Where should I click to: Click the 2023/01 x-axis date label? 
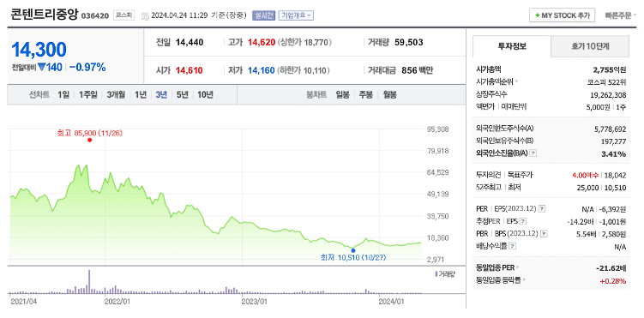pos(255,301)
